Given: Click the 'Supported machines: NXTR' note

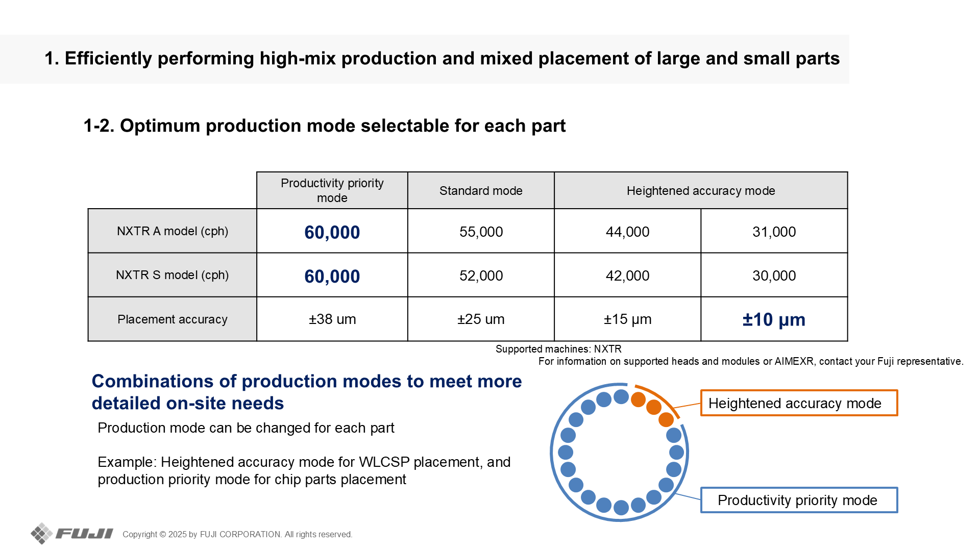Looking at the screenshot, I should click(x=558, y=349).
